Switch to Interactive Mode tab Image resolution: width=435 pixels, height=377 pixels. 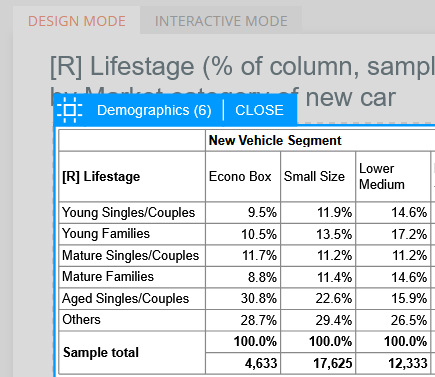pyautogui.click(x=221, y=21)
